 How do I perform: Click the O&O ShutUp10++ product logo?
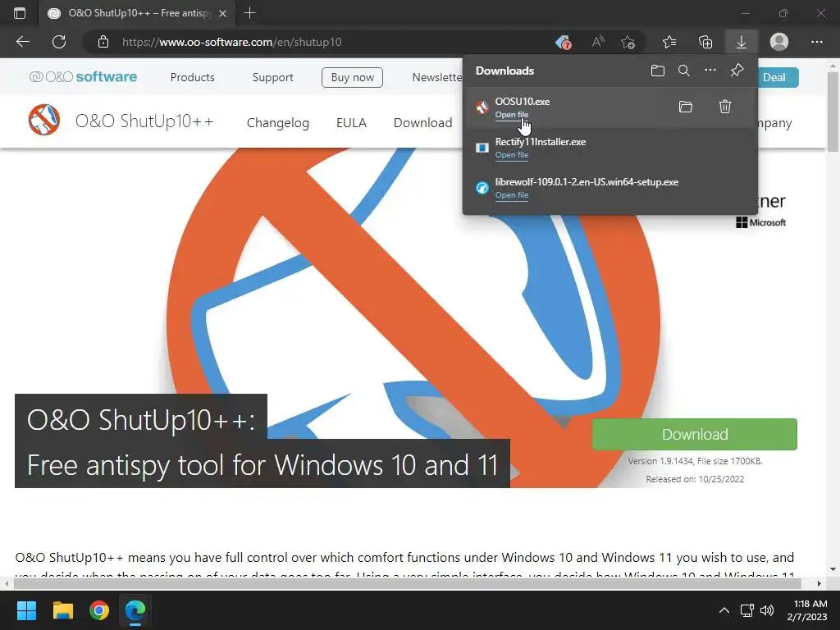click(x=44, y=120)
